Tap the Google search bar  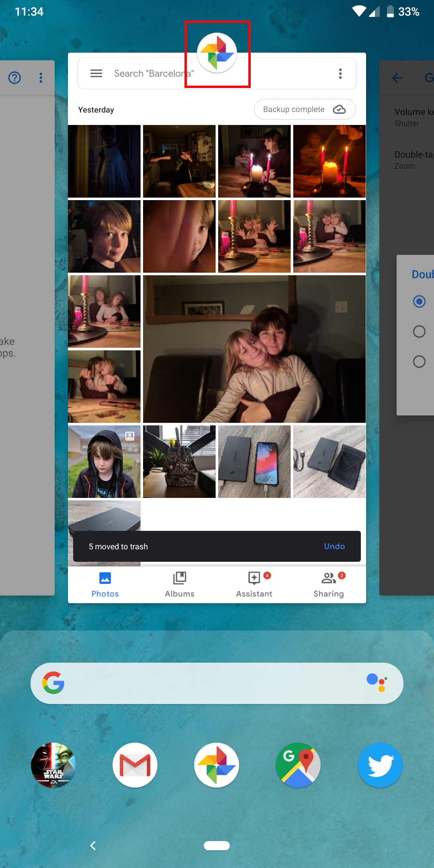point(209,683)
